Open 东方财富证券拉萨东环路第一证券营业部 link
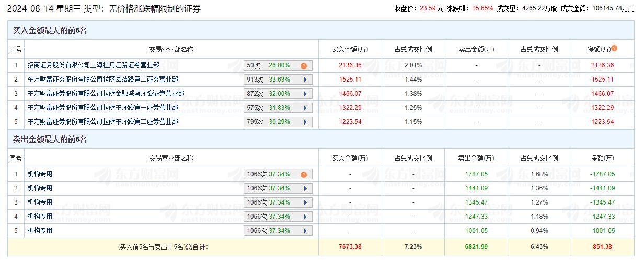This screenshot has height=260, width=644. [x=102, y=108]
